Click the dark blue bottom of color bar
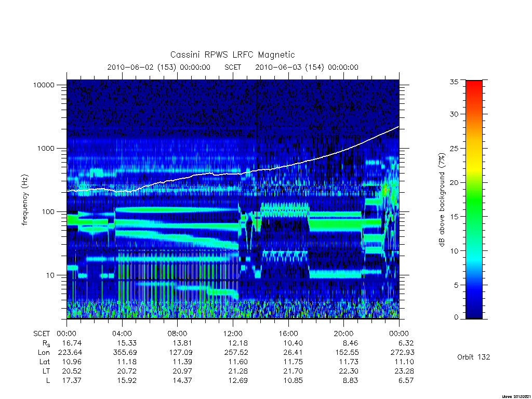The width and height of the screenshot is (532, 399). tap(474, 314)
